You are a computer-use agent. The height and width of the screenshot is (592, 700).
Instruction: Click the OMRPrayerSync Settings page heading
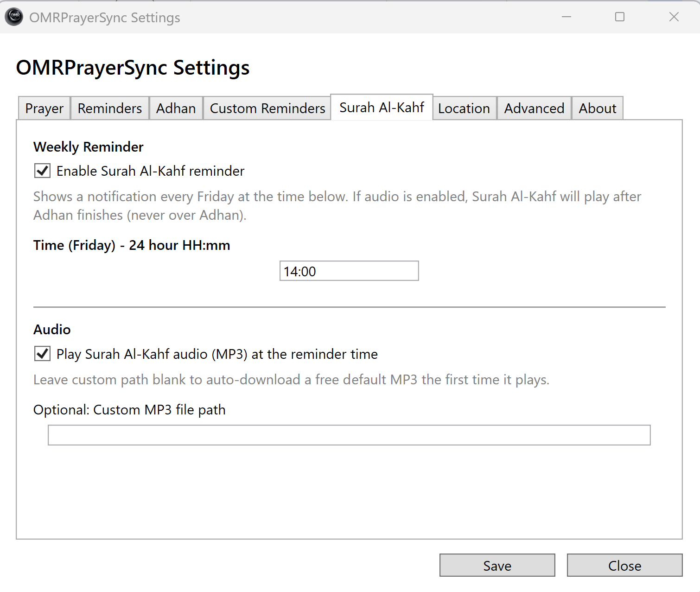(133, 68)
